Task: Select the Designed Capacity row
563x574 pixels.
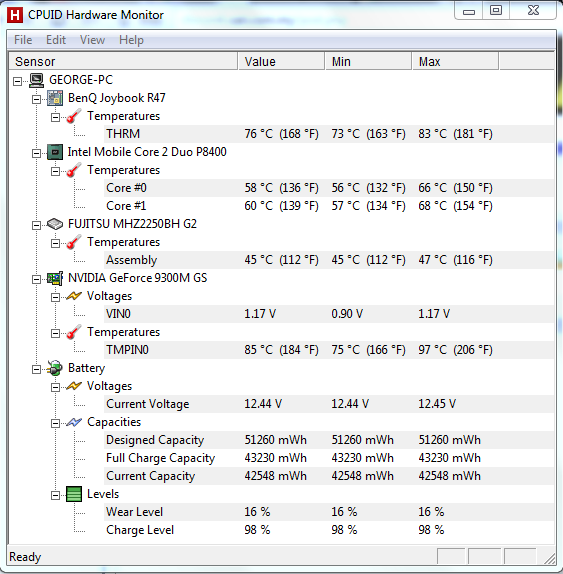Action: point(329,440)
